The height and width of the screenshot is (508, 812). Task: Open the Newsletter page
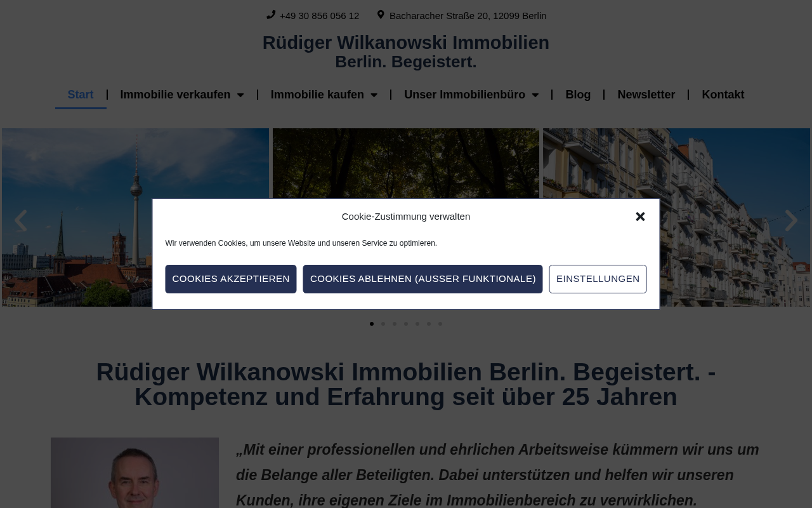[646, 95]
